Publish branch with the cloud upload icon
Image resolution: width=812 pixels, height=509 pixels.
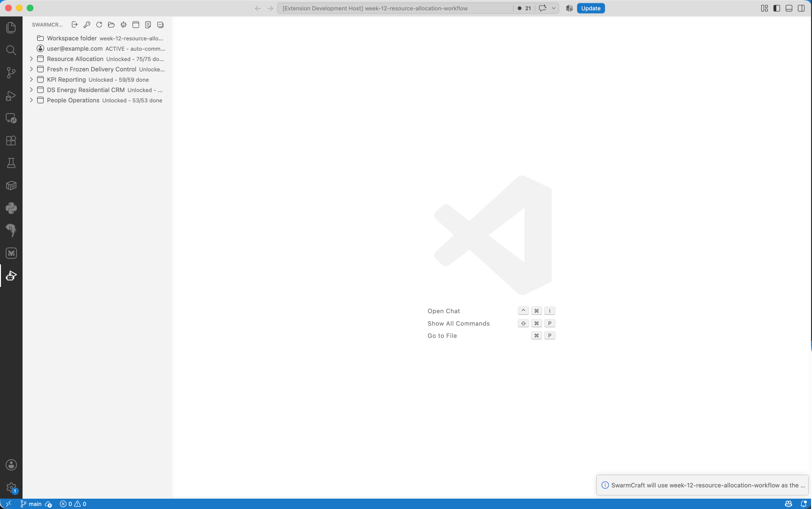point(48,504)
